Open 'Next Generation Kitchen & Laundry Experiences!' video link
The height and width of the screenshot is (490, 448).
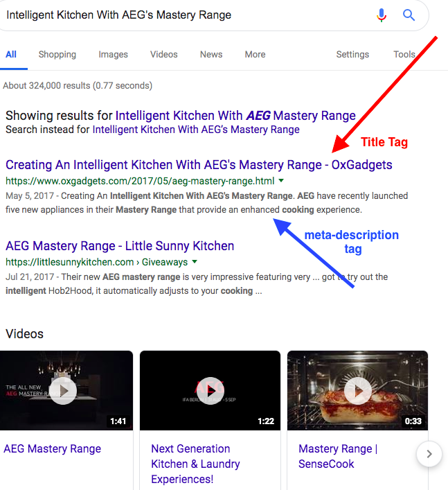click(195, 464)
